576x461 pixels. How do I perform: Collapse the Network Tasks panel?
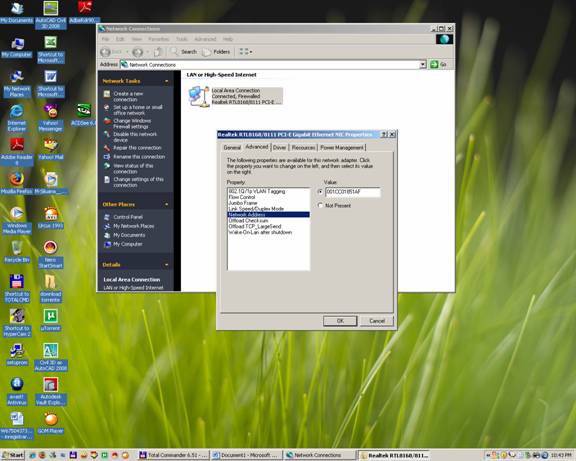(166, 81)
